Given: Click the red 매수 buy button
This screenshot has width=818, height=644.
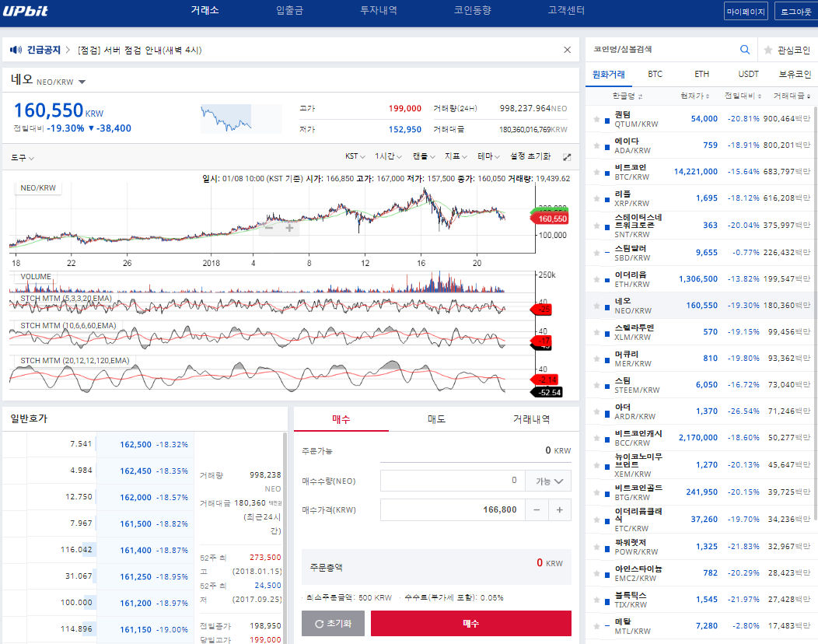Looking at the screenshot, I should [x=470, y=623].
